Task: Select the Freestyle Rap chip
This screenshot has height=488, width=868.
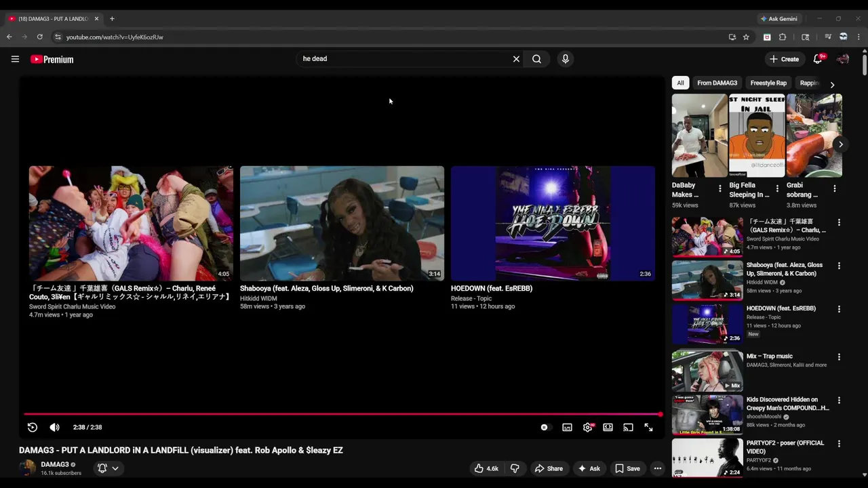Action: [x=768, y=83]
